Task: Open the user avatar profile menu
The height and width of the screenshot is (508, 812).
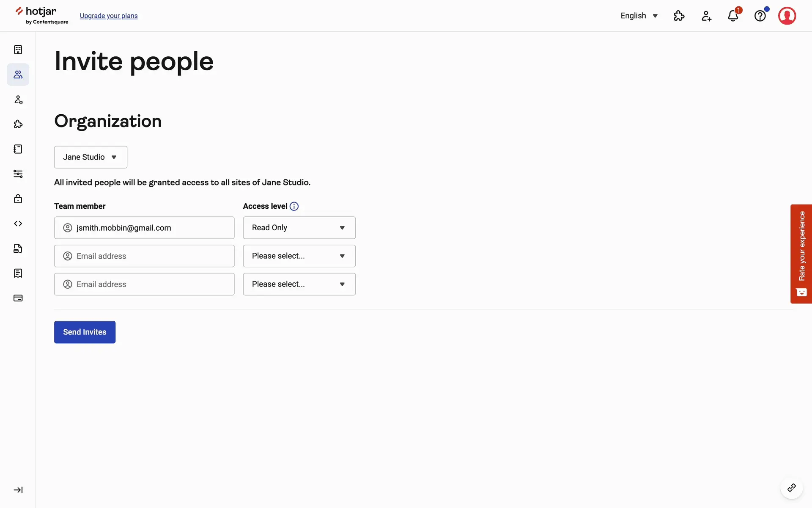Action: click(787, 16)
